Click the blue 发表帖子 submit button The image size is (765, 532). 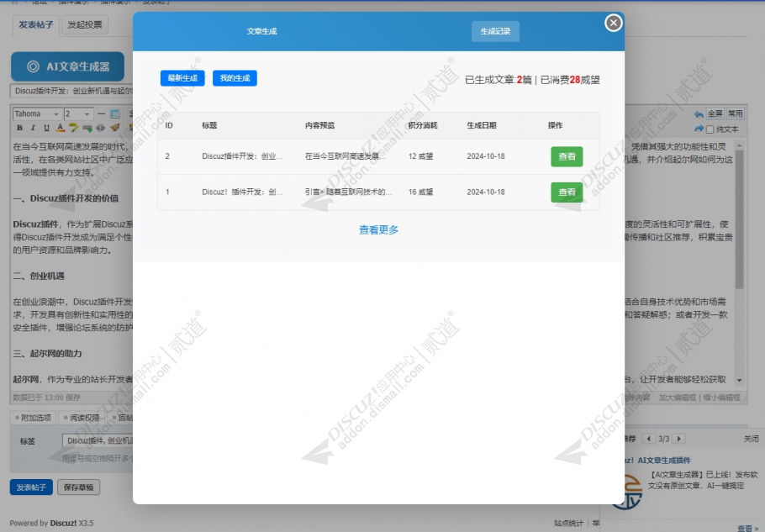tap(31, 487)
